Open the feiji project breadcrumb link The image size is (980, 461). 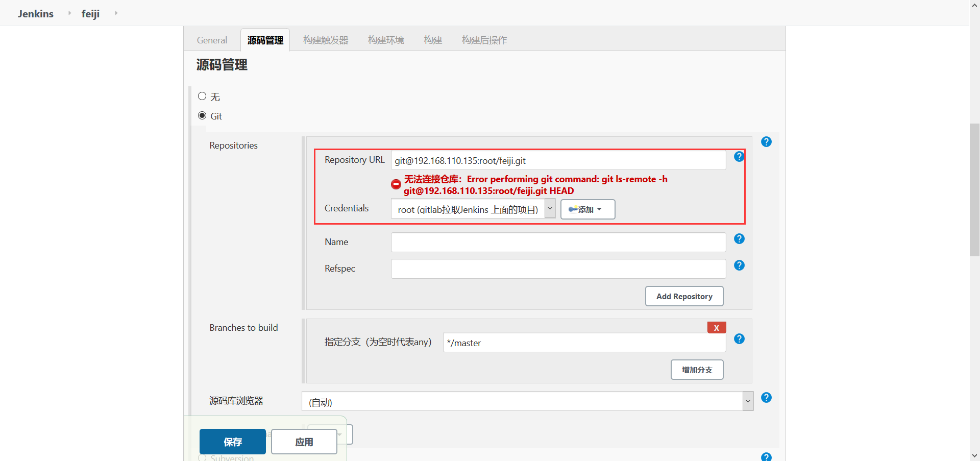tap(90, 14)
